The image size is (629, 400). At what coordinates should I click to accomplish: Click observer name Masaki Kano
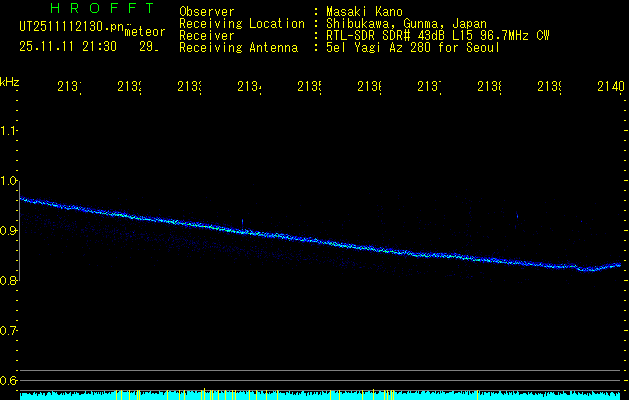point(364,12)
